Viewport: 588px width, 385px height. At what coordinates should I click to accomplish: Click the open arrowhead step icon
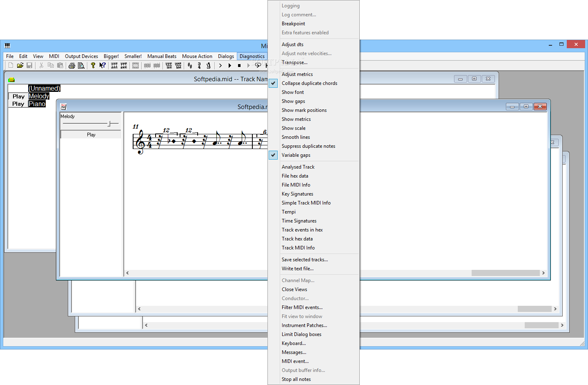220,65
